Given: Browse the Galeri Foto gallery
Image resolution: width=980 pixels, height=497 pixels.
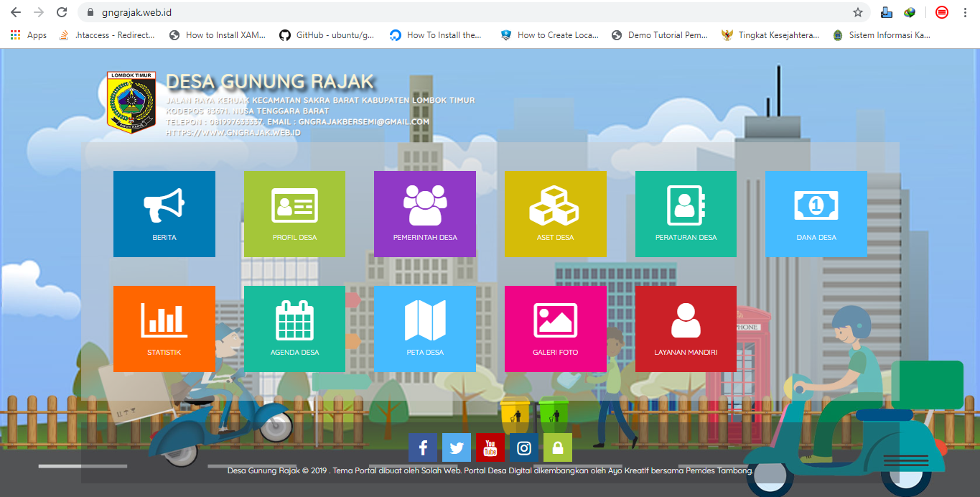Looking at the screenshot, I should click(555, 328).
